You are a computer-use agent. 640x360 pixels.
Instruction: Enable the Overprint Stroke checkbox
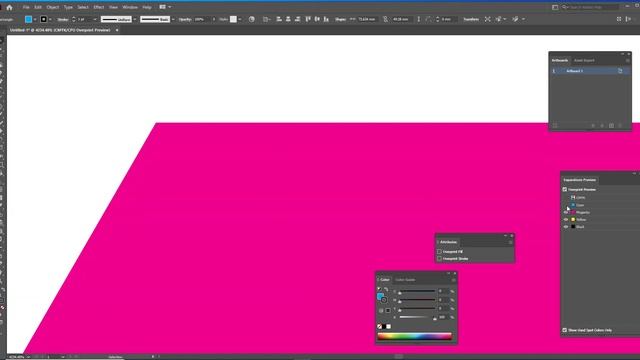(439, 259)
